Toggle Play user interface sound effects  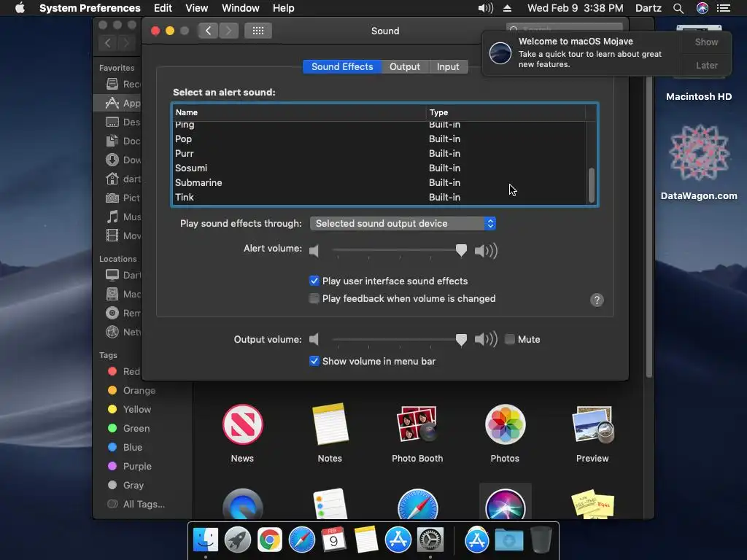click(x=314, y=281)
